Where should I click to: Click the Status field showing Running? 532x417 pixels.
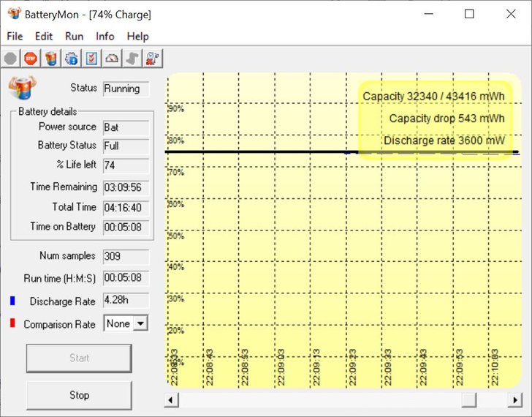click(x=126, y=89)
